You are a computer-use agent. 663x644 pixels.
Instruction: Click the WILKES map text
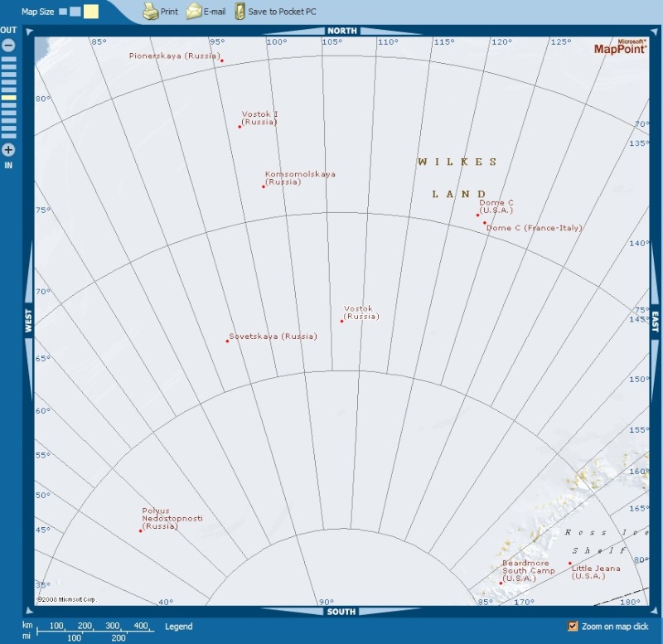coord(457,162)
